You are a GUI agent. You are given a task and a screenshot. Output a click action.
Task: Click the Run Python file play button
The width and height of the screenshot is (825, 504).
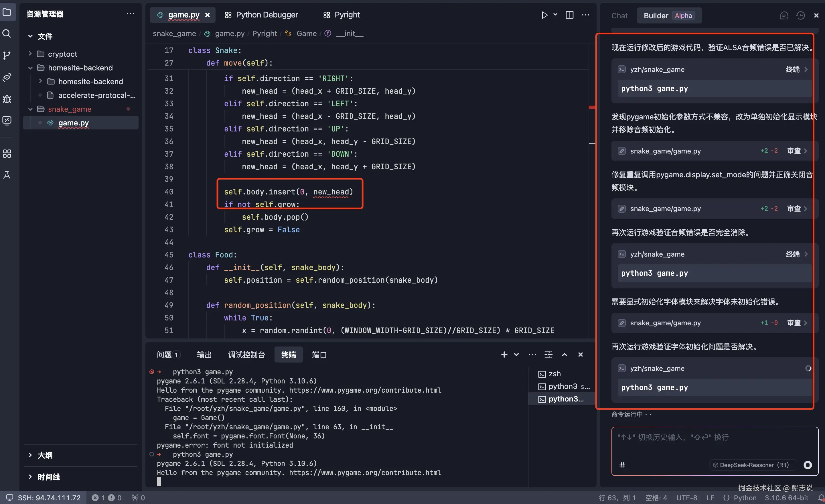click(x=544, y=15)
